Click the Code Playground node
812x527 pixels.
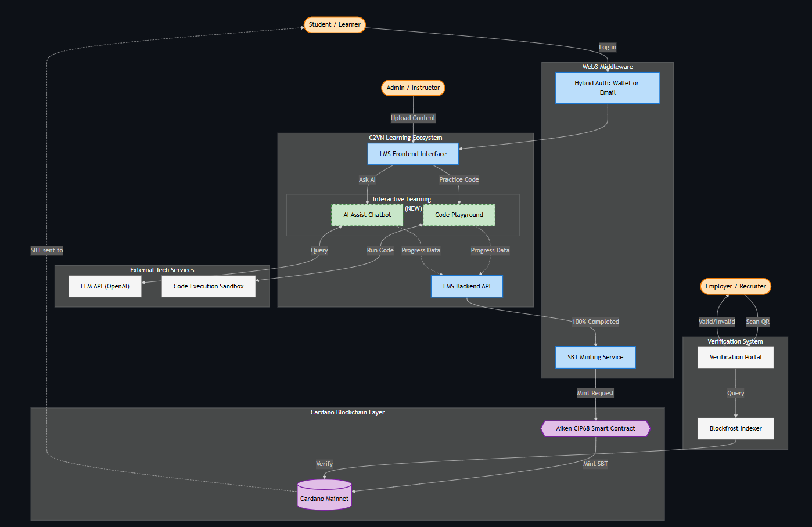(x=459, y=215)
